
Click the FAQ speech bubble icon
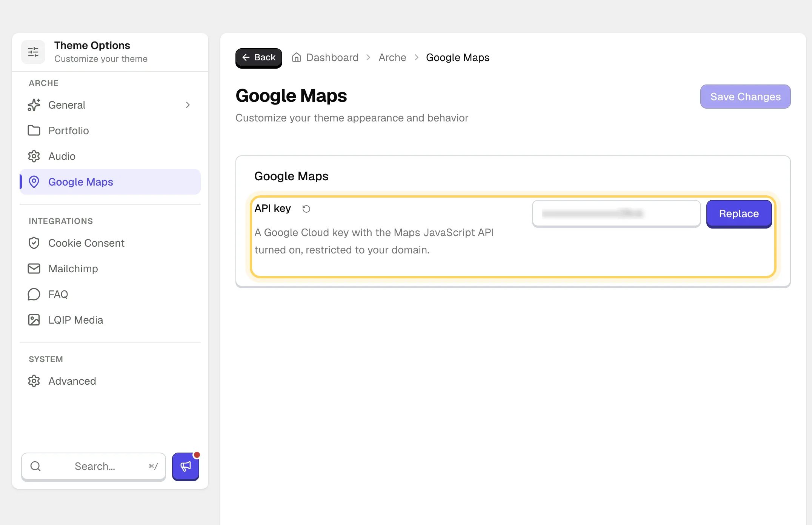tap(34, 294)
